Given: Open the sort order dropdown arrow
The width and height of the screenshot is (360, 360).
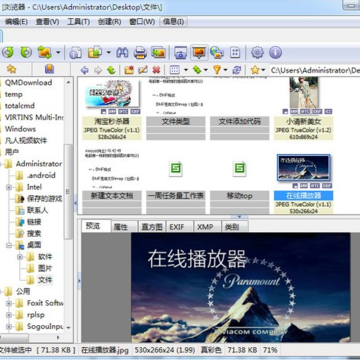Looking at the screenshot, I should pyautogui.click(x=206, y=70).
